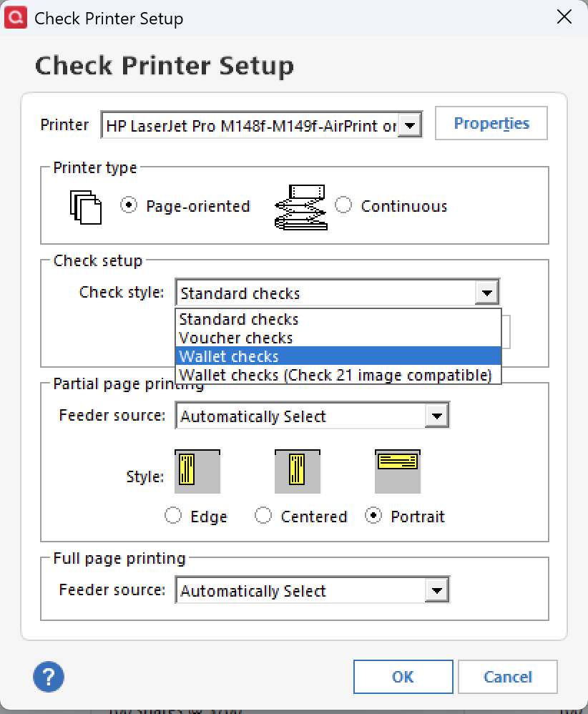Choose the Centered partial page style
The image size is (588, 714).
click(x=263, y=516)
